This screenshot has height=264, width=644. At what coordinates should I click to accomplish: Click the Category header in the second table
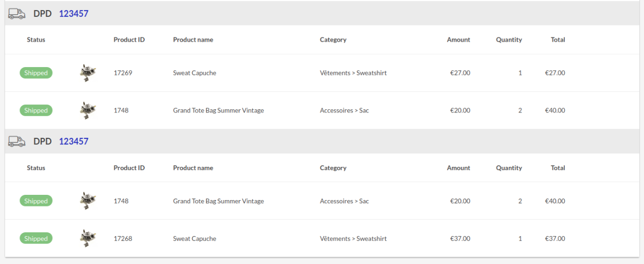click(333, 168)
